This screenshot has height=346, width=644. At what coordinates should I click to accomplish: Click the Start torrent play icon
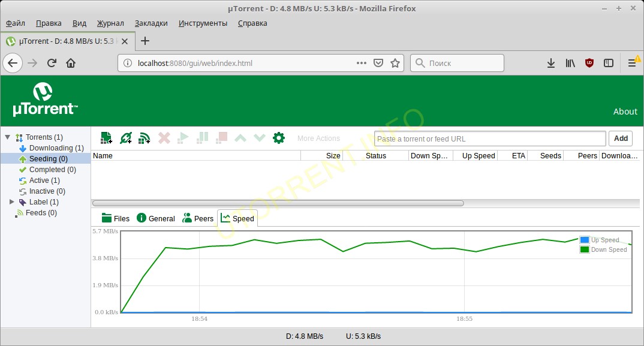click(183, 138)
